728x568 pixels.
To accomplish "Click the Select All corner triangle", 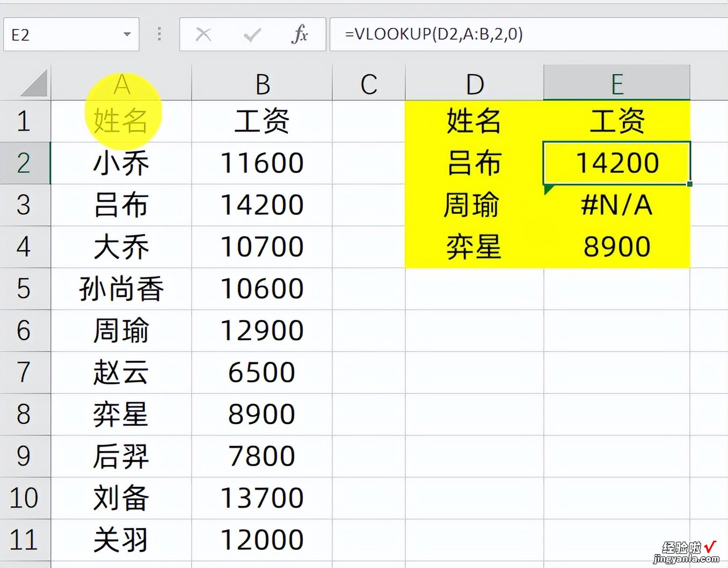I will pyautogui.click(x=33, y=84).
